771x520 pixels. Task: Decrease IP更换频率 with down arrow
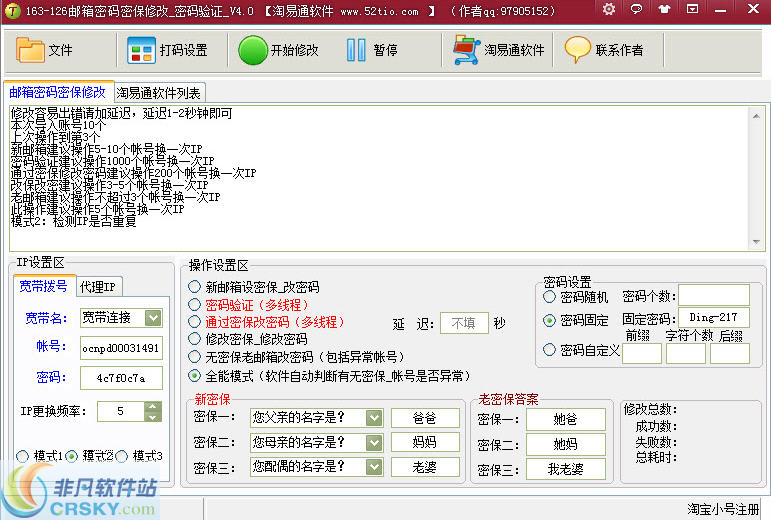153,417
